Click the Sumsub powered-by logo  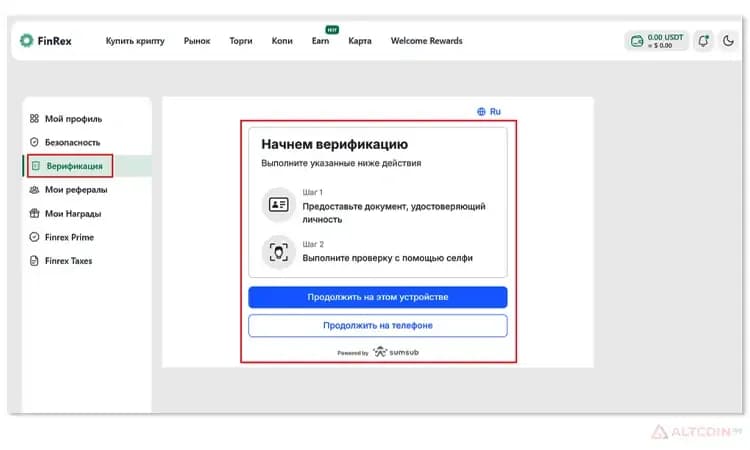tap(396, 352)
